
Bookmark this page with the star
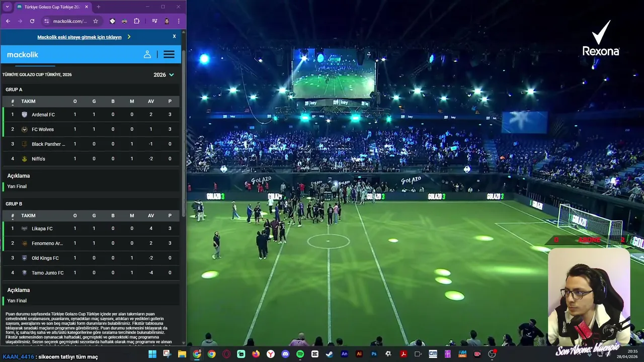96,21
